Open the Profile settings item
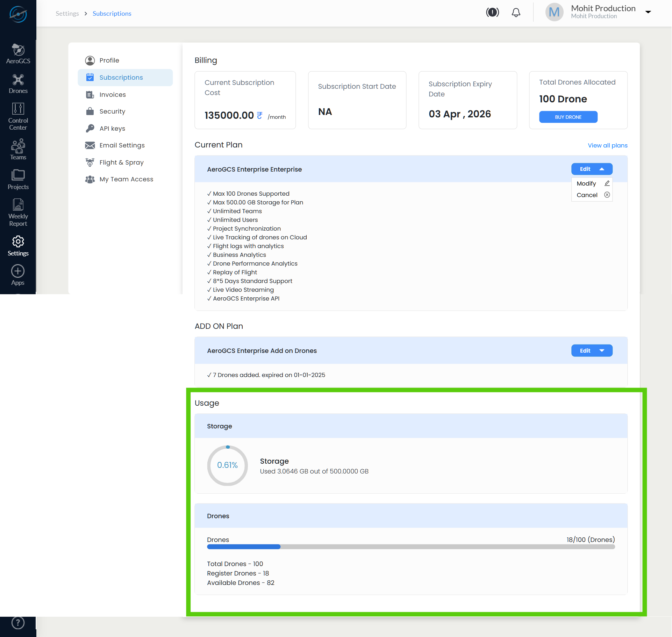The width and height of the screenshot is (672, 637). (125, 60)
